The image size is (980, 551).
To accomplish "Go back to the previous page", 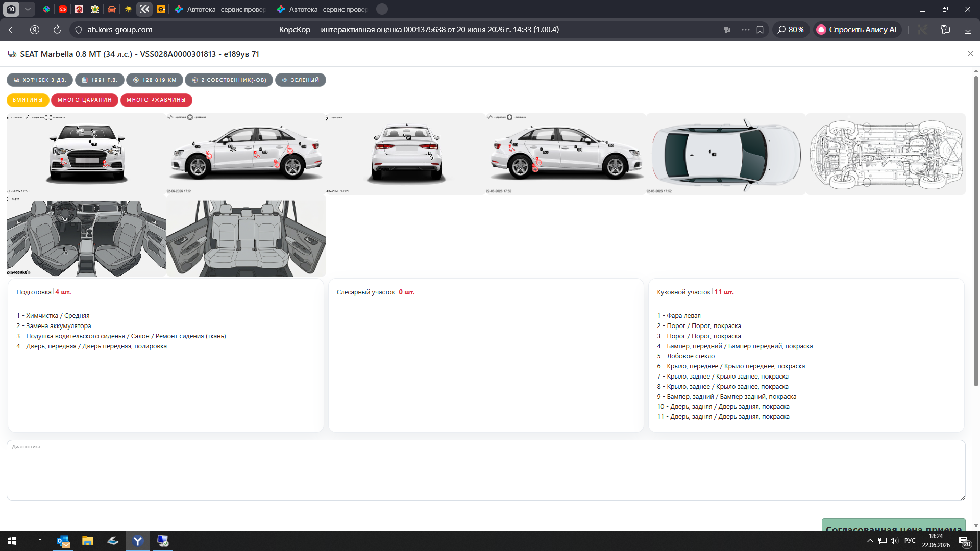I will [x=12, y=30].
